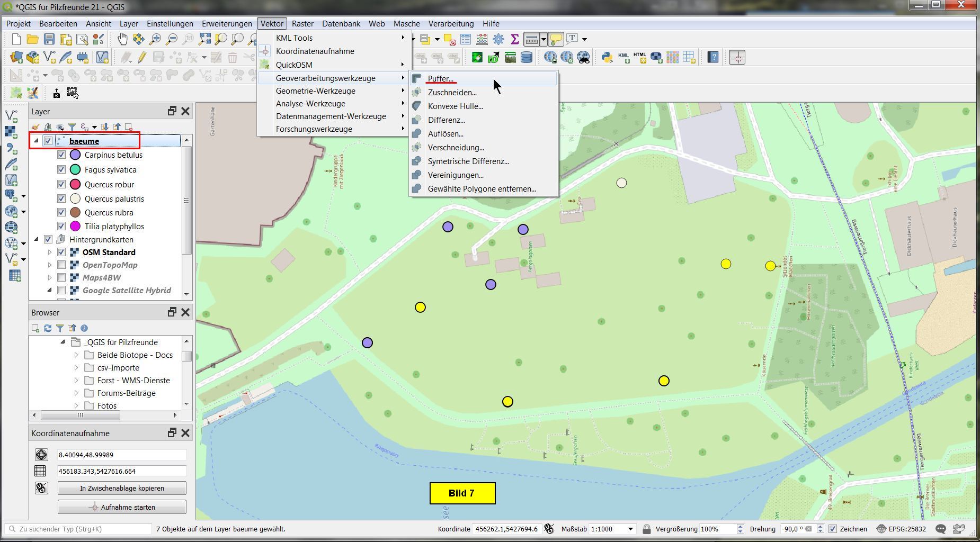980x542 pixels.
Task: Toggle the Zeichnen render checkbox
Action: pos(832,529)
